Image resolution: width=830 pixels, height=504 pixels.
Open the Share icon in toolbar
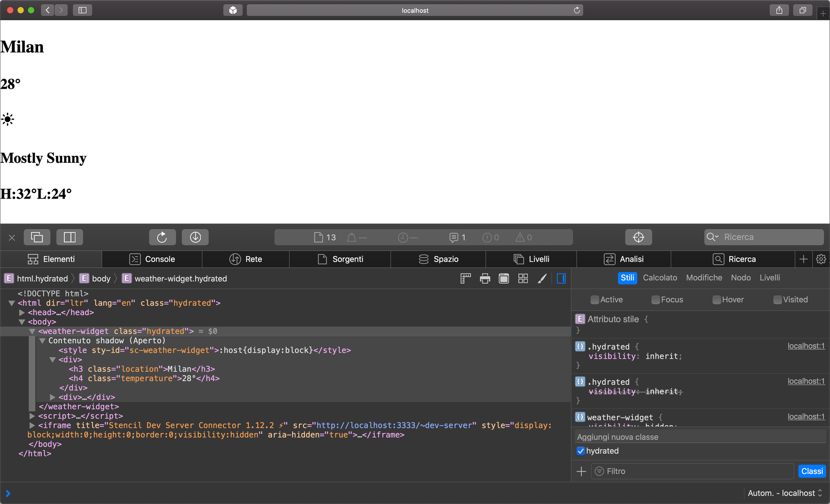[779, 10]
